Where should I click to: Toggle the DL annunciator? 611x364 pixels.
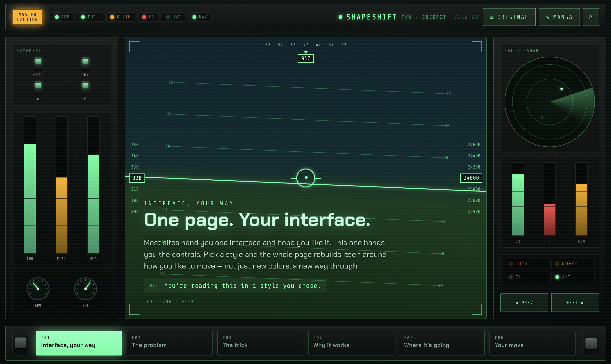(526, 277)
